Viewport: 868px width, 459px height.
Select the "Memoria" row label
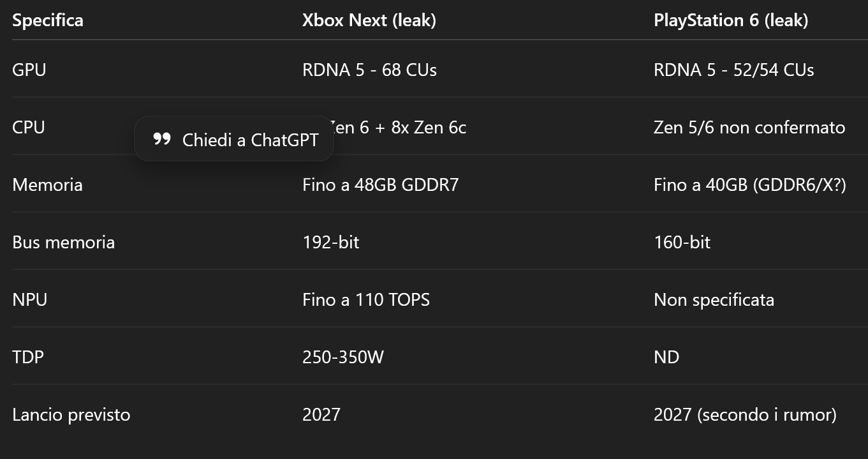[47, 184]
